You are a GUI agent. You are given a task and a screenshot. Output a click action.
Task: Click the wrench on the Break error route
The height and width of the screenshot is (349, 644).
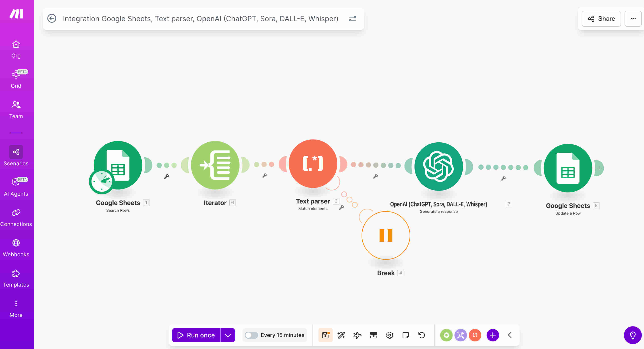pyautogui.click(x=341, y=207)
